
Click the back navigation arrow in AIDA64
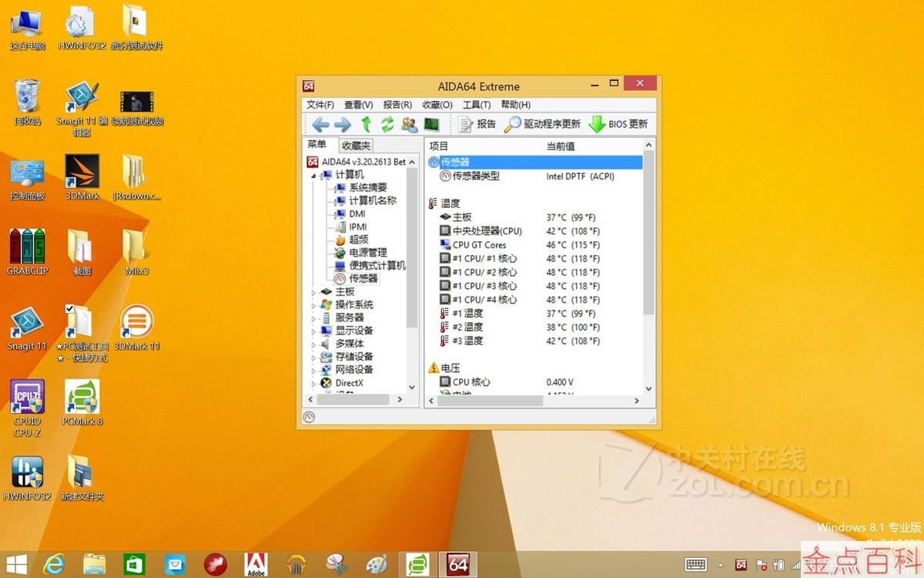click(x=321, y=124)
